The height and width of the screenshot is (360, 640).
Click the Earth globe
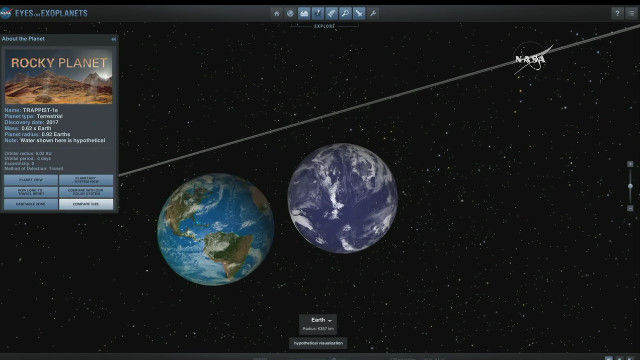tap(216, 229)
